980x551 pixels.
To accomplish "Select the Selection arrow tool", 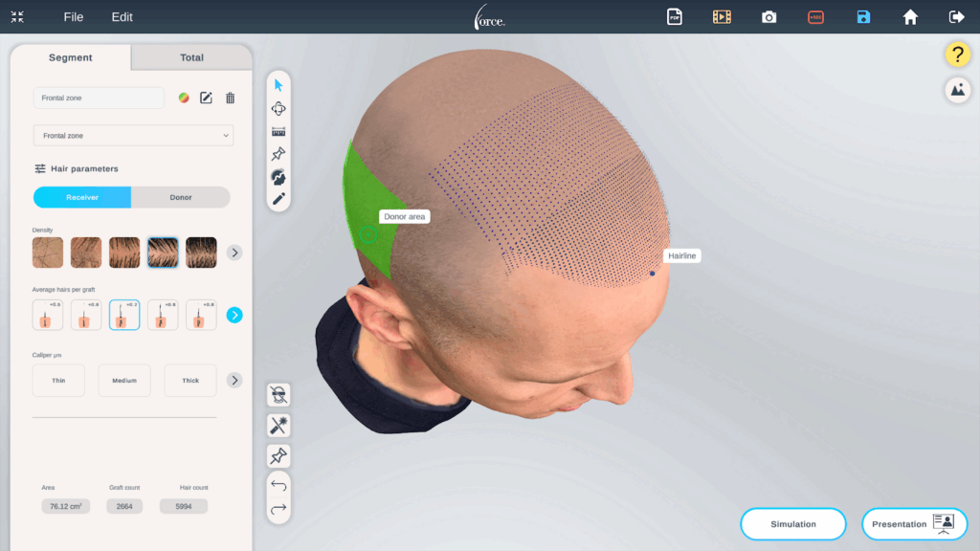I will [278, 85].
